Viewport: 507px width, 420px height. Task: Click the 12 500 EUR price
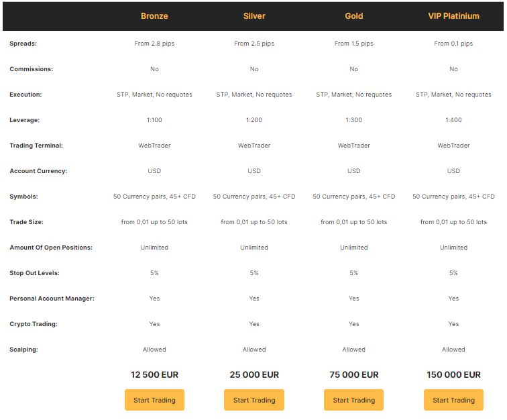point(154,374)
